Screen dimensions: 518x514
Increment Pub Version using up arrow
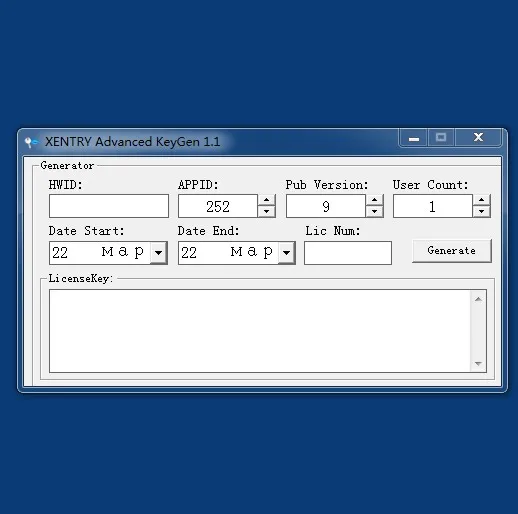pyautogui.click(x=374, y=200)
